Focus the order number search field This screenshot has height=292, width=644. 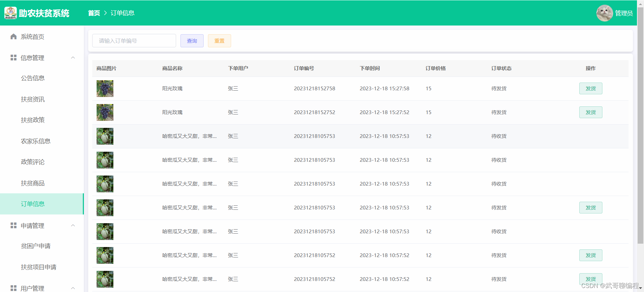pyautogui.click(x=134, y=41)
